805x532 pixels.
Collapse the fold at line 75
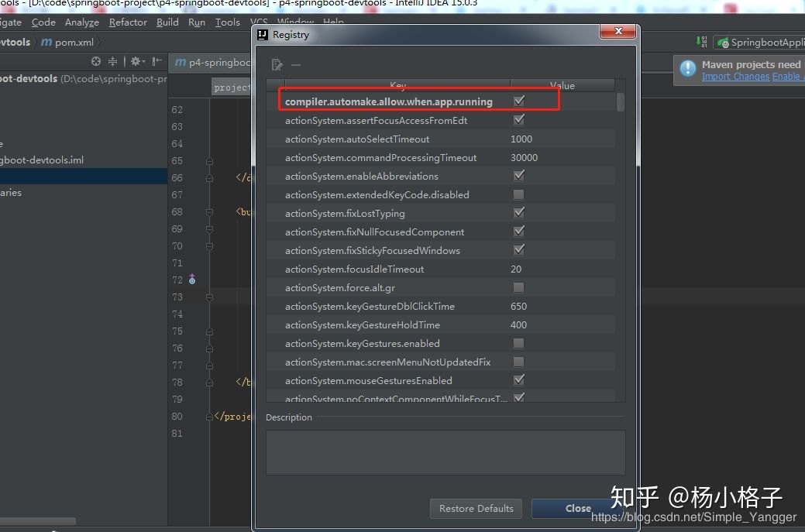coord(209,331)
